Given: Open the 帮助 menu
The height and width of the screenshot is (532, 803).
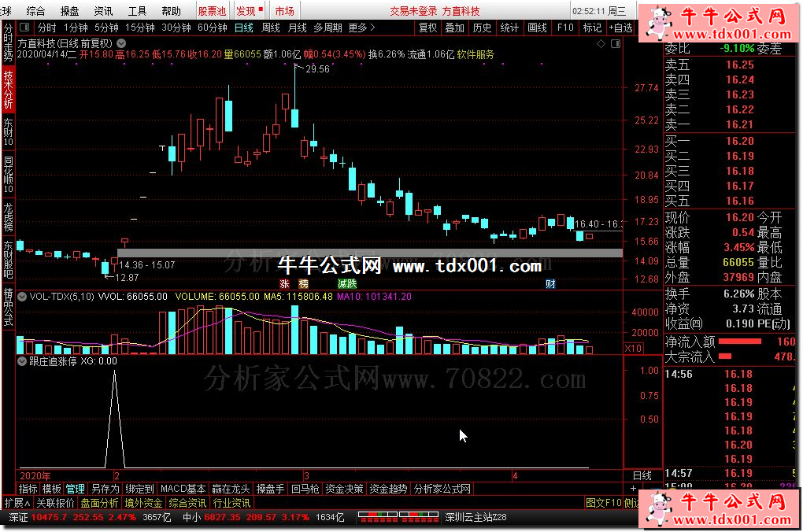Looking at the screenshot, I should click(x=171, y=11).
